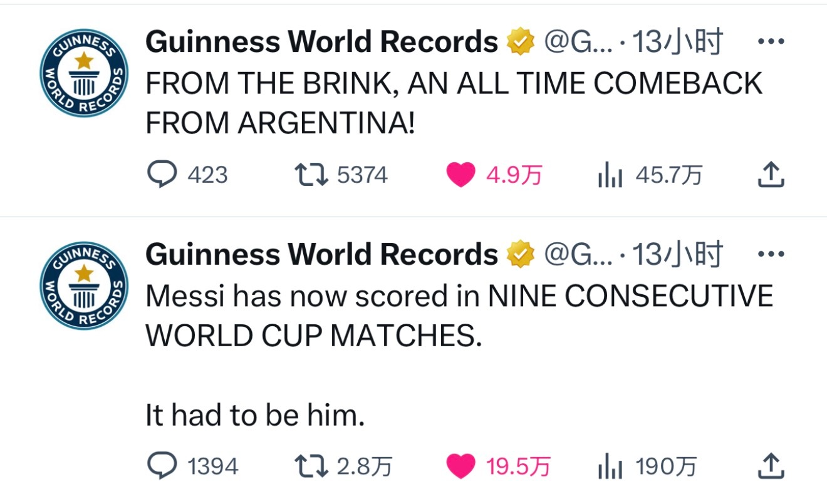This screenshot has width=827, height=504.
Task: Open the second tweet's 13小时 timestamp
Action: pos(677,254)
